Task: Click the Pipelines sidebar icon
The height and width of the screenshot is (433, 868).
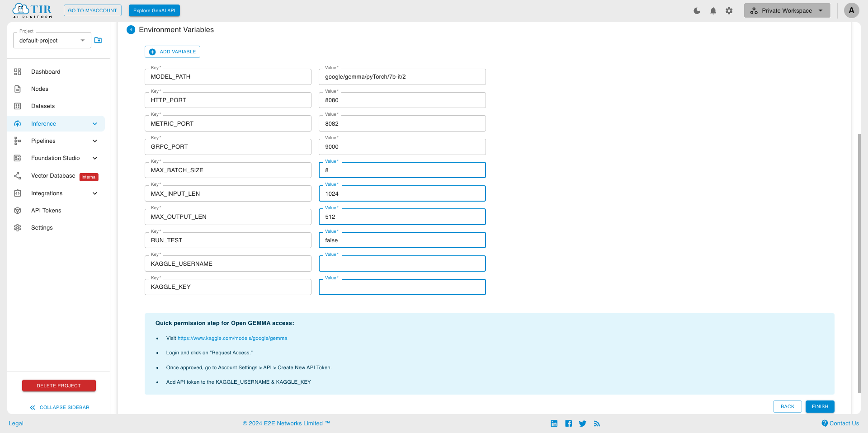Action: pyautogui.click(x=18, y=141)
